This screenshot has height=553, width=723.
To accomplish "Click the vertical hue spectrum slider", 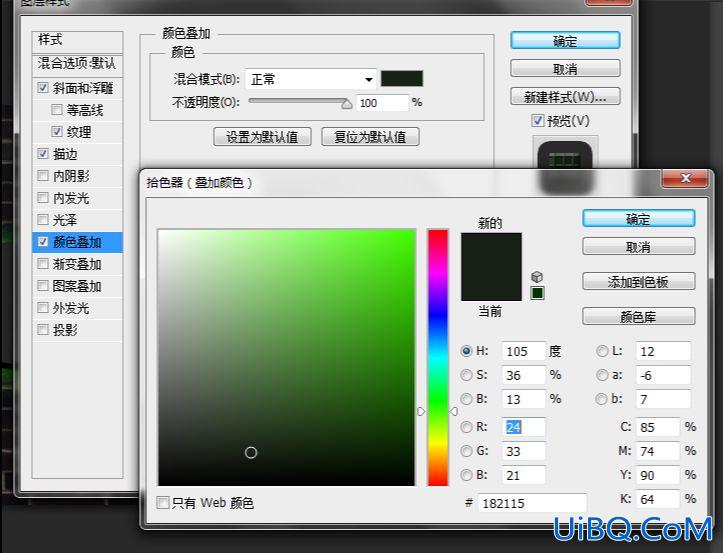I will tap(438, 357).
